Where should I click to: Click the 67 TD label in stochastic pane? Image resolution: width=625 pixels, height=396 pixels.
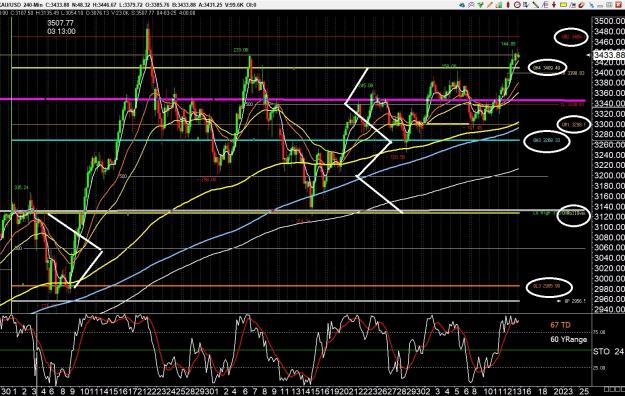(560, 325)
